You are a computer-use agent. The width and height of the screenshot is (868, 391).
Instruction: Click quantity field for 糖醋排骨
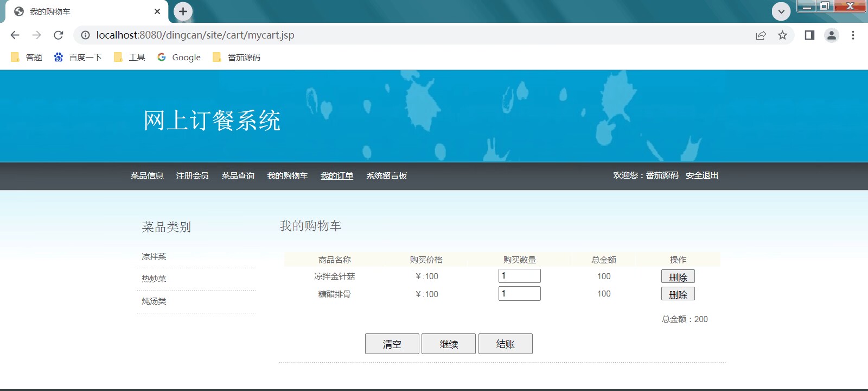pos(520,294)
